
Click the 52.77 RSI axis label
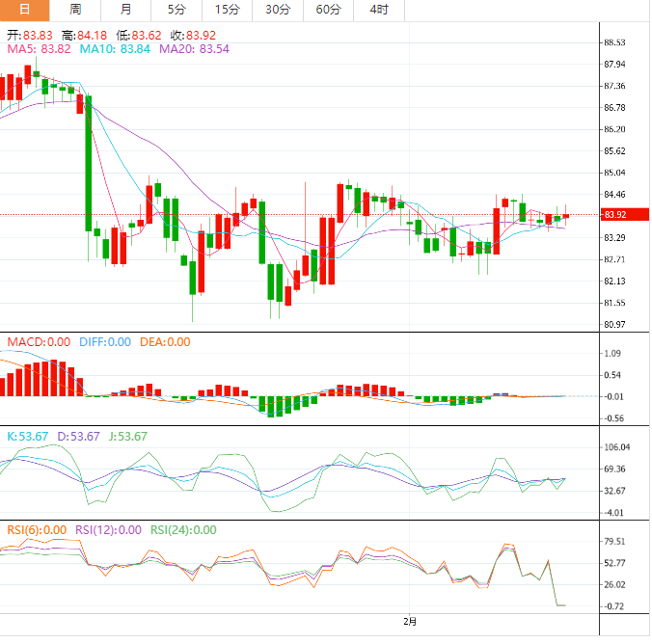click(614, 563)
